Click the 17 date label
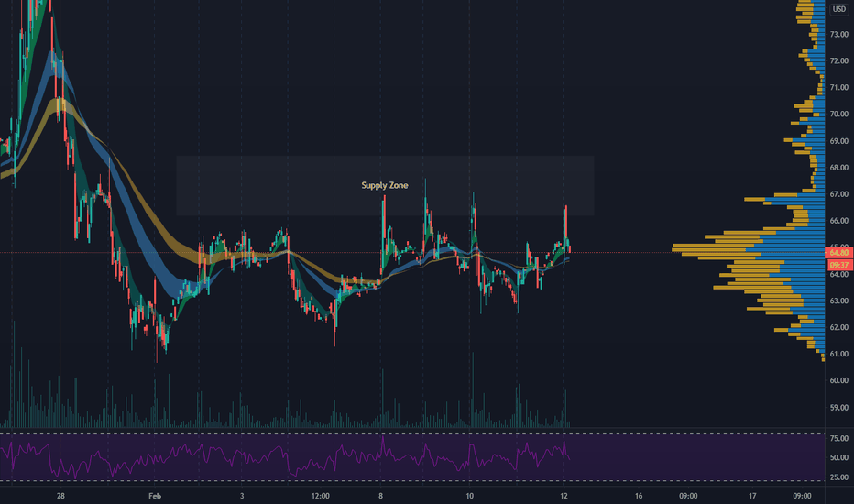 pyautogui.click(x=752, y=496)
